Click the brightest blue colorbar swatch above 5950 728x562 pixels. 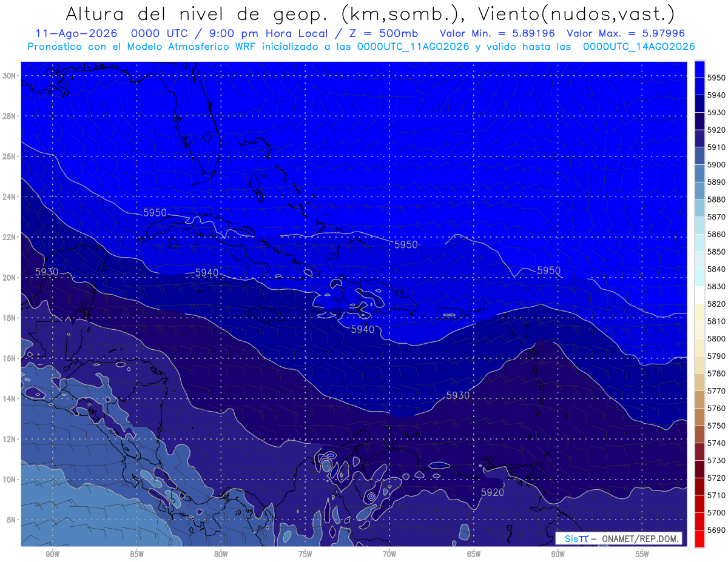(699, 69)
